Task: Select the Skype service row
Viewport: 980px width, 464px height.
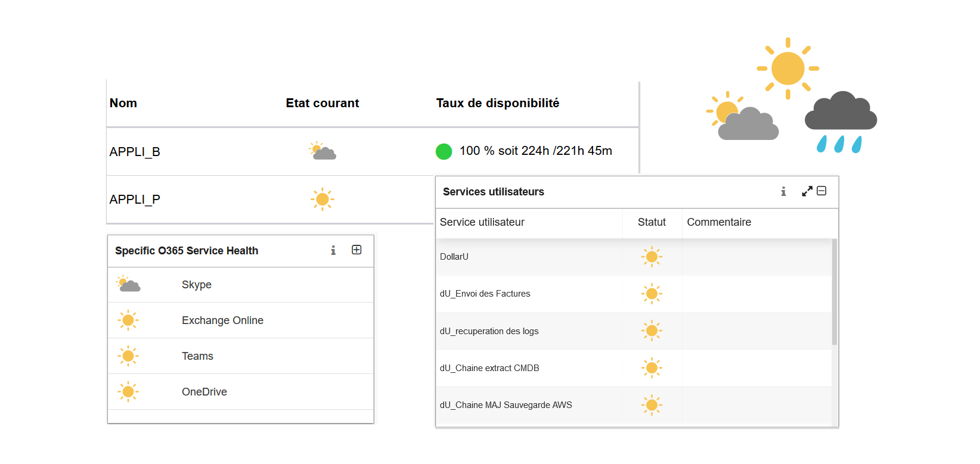Action: (x=241, y=285)
